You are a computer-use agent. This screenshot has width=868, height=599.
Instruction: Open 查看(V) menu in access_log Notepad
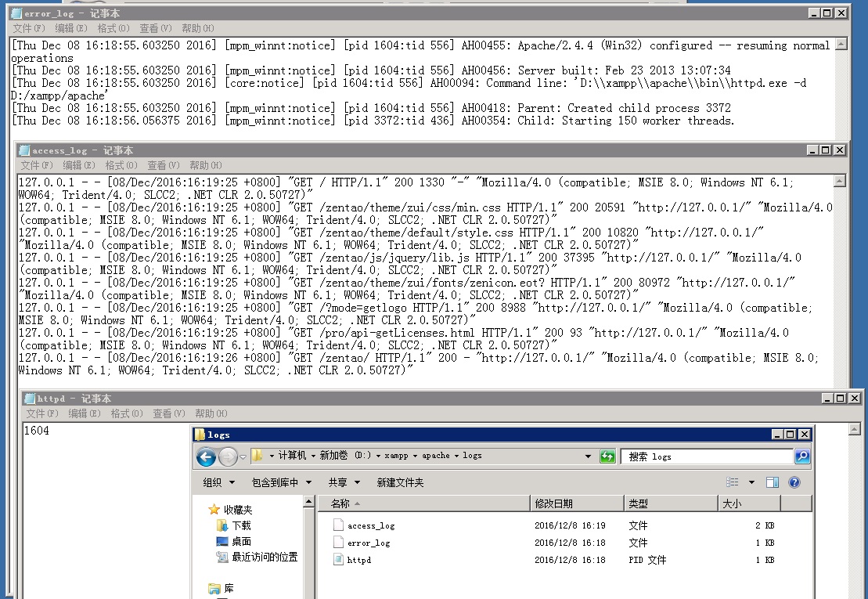click(x=164, y=165)
